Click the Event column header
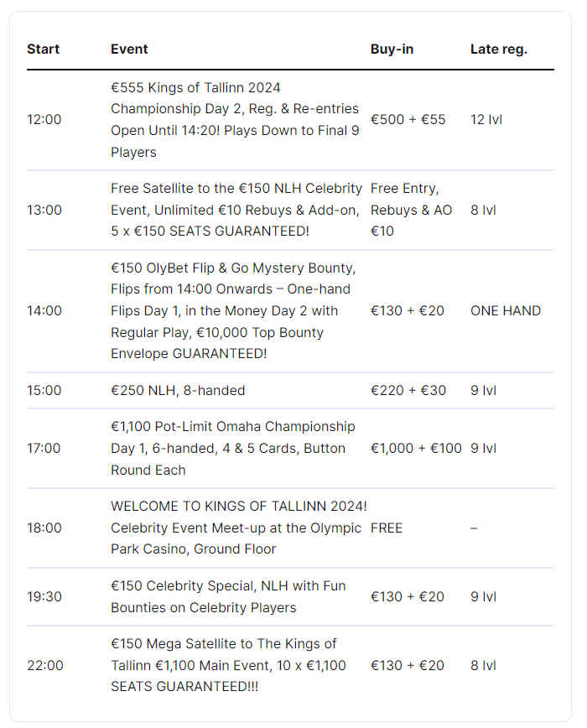This screenshot has width=587, height=728. point(129,49)
